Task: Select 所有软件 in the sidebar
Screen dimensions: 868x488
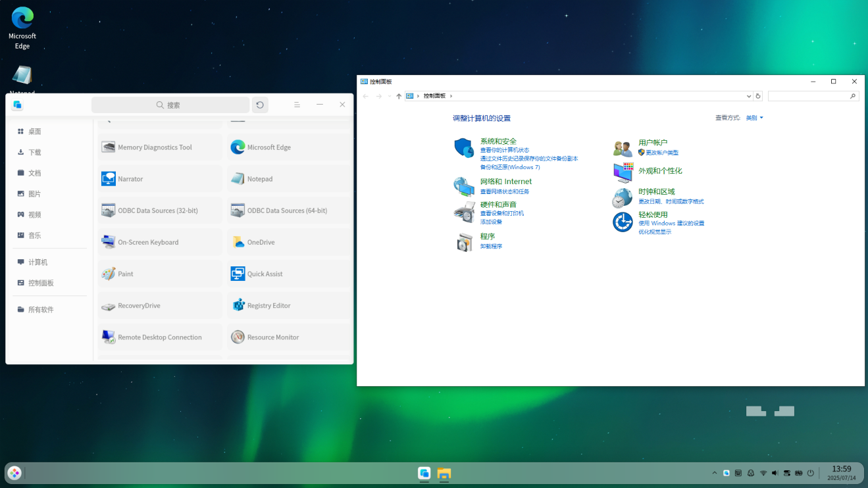Action: click(x=41, y=310)
